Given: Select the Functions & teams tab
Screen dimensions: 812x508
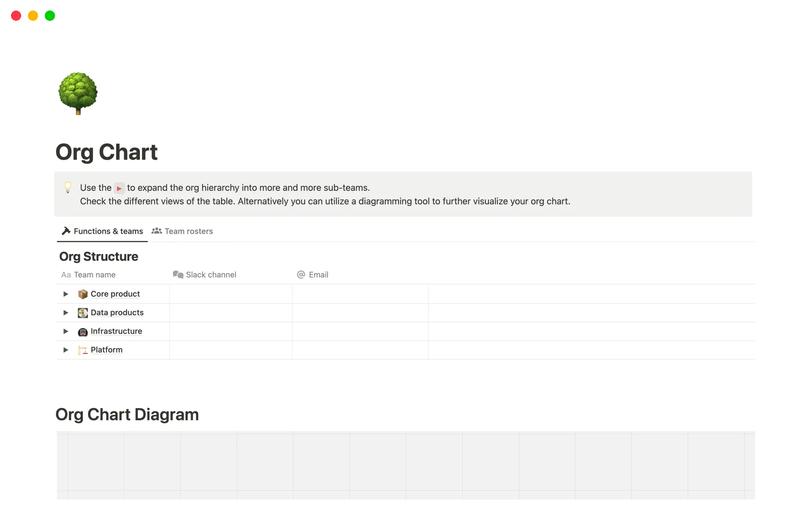Looking at the screenshot, I should point(102,231).
